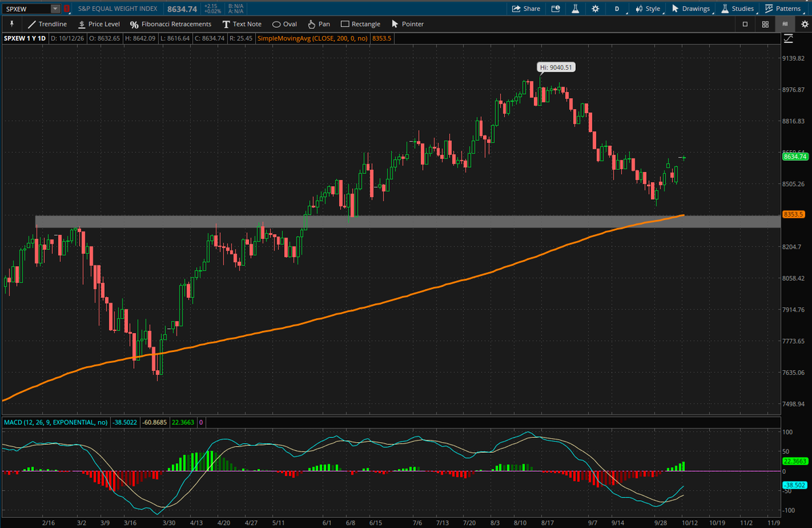Screen dimensions: 812x528
Task: Select the All drawings view toggle
Action: click(785, 24)
